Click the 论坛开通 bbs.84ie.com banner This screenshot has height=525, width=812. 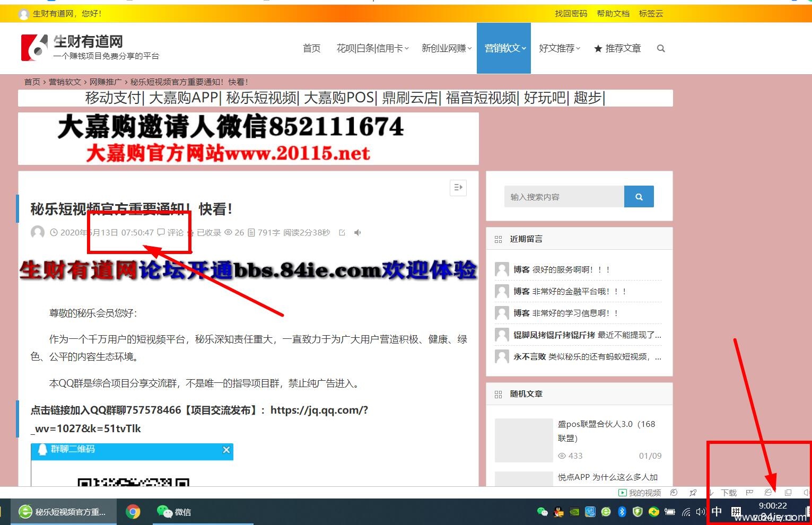[248, 270]
